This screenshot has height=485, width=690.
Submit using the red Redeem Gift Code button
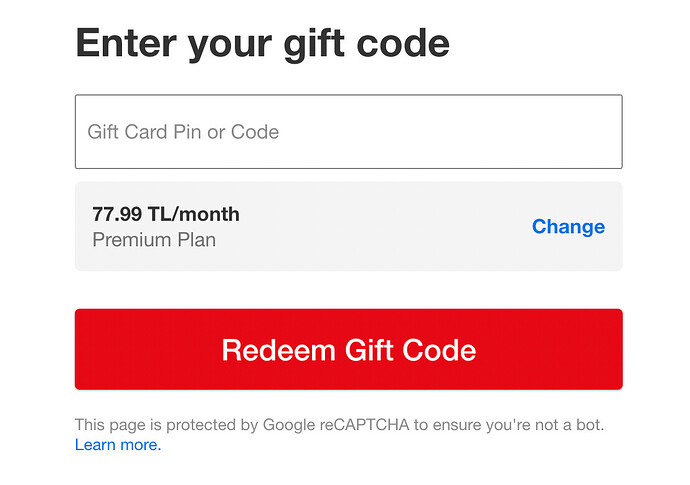pos(349,349)
